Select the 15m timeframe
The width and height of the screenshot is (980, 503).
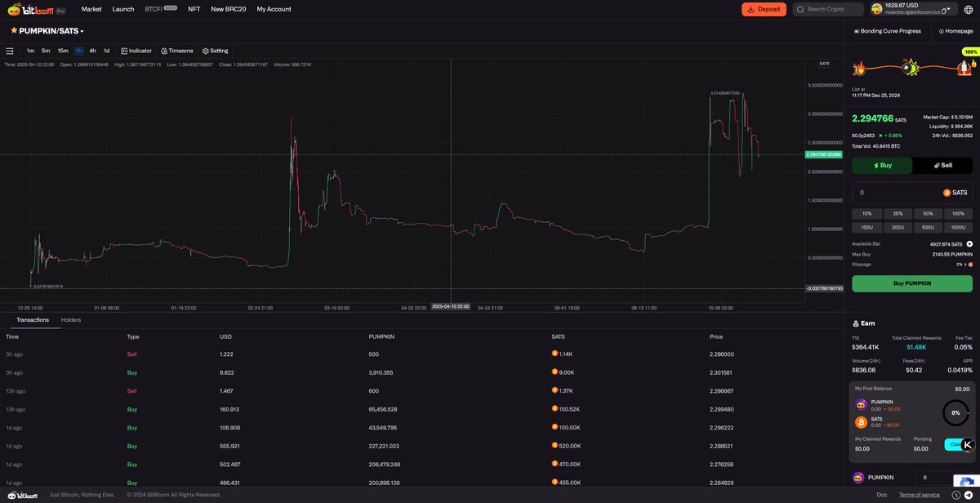[x=63, y=51]
